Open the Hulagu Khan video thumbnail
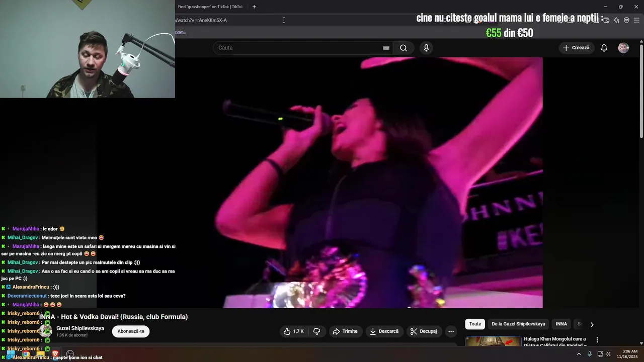This screenshot has height=362, width=644. click(493, 341)
